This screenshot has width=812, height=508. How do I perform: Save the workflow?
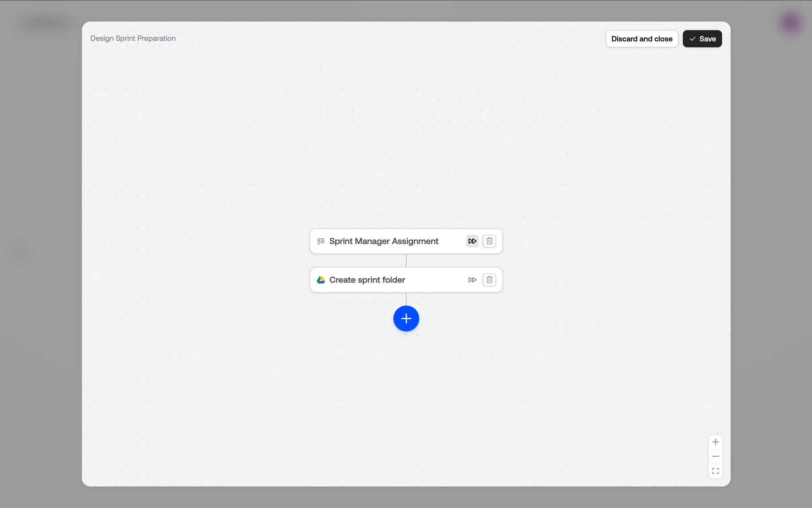702,39
